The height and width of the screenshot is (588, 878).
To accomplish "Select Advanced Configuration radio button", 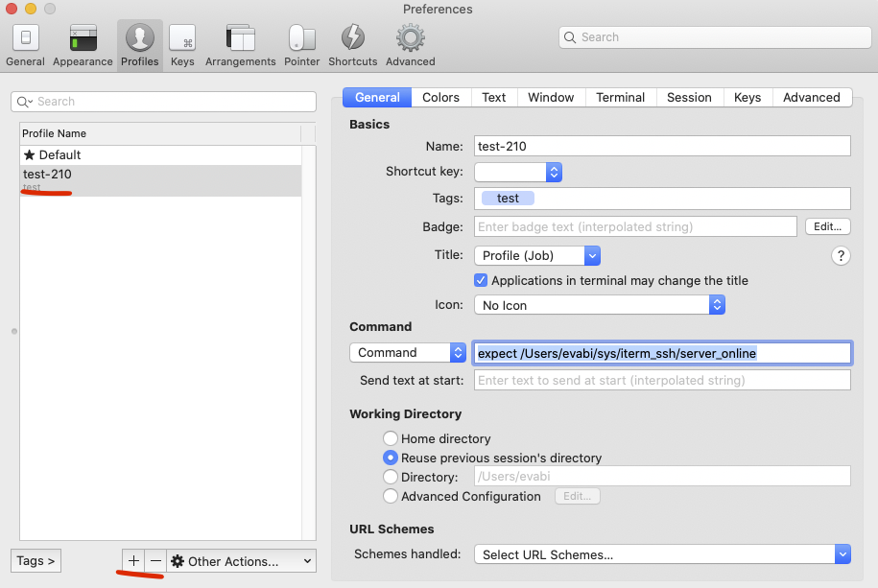I will tap(391, 496).
